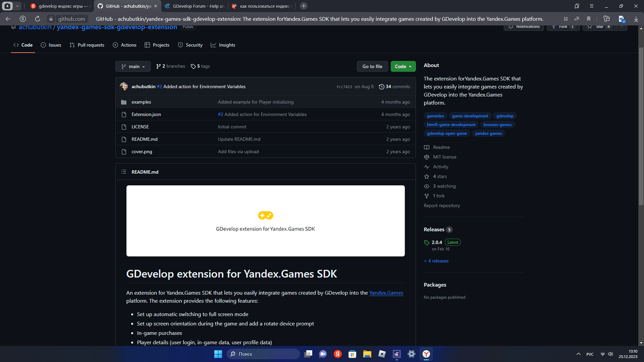Open the + 4 releases link
The width and height of the screenshot is (644, 362).
point(436,261)
